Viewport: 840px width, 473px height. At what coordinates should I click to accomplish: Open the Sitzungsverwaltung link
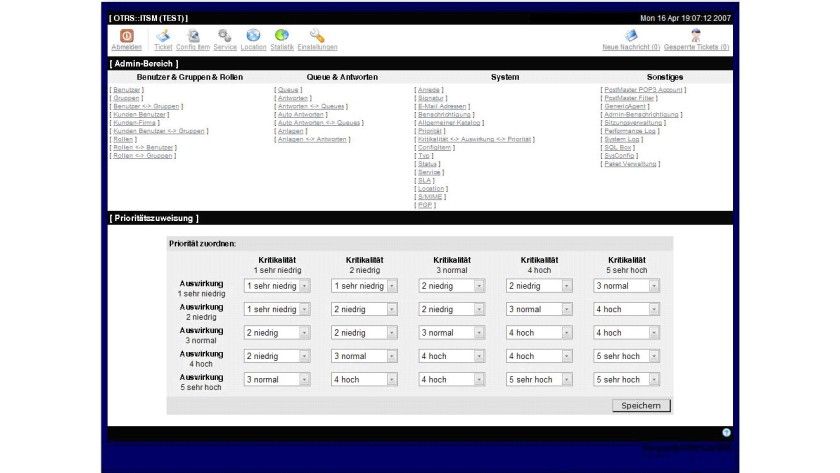point(633,123)
